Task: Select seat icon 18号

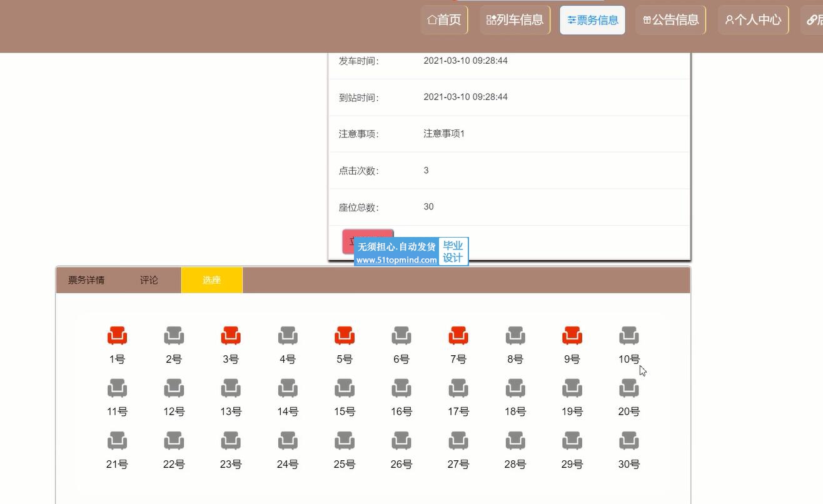Action: click(515, 388)
